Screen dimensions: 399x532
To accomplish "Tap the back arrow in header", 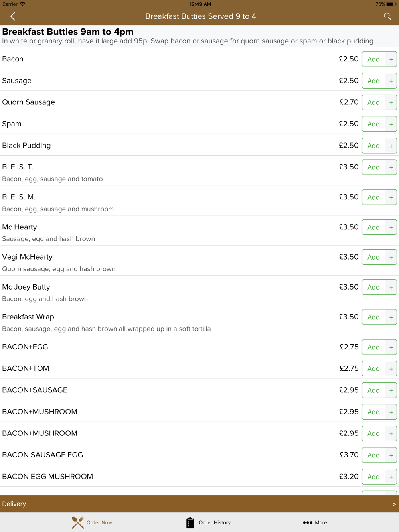I will point(13,16).
